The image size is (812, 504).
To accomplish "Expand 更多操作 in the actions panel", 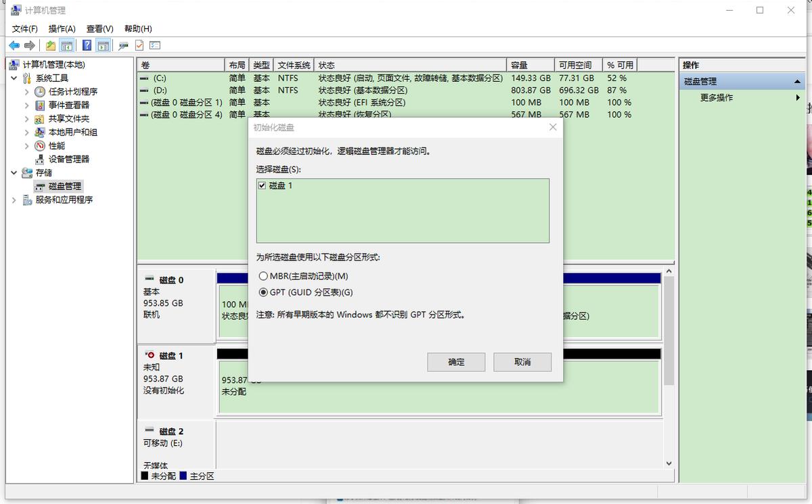I will point(797,97).
